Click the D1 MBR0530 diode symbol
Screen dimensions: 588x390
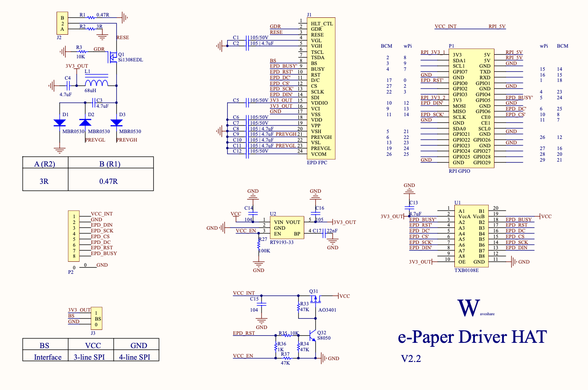click(x=59, y=122)
